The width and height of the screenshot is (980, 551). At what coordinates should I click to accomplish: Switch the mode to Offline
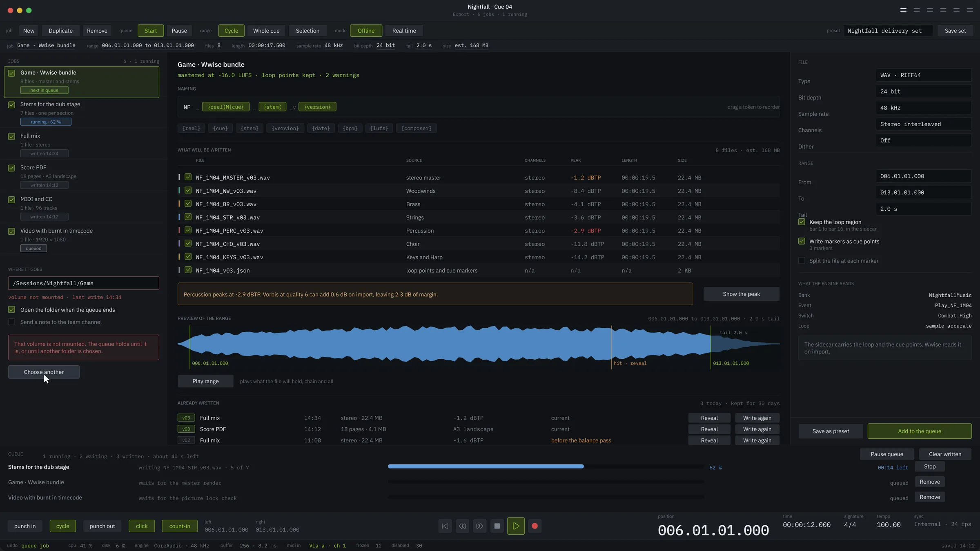click(366, 31)
